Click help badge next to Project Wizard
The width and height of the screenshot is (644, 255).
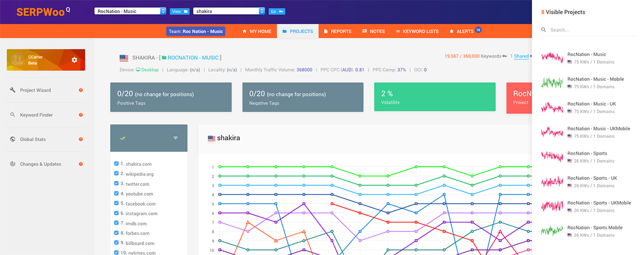coord(81,90)
